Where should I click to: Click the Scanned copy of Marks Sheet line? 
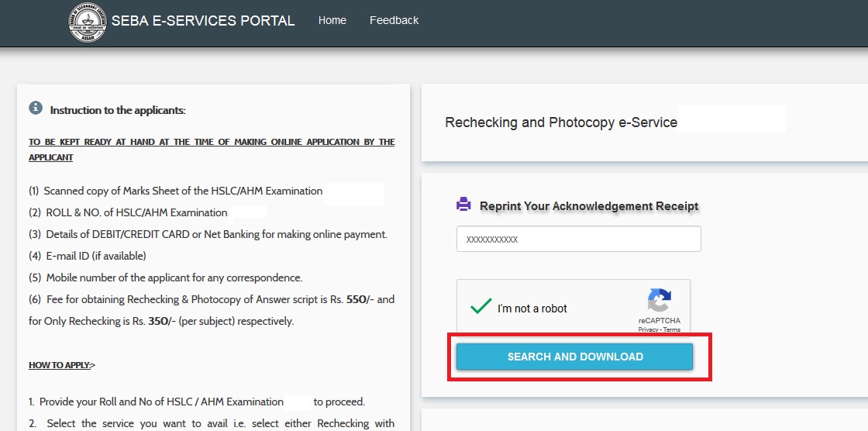click(176, 191)
